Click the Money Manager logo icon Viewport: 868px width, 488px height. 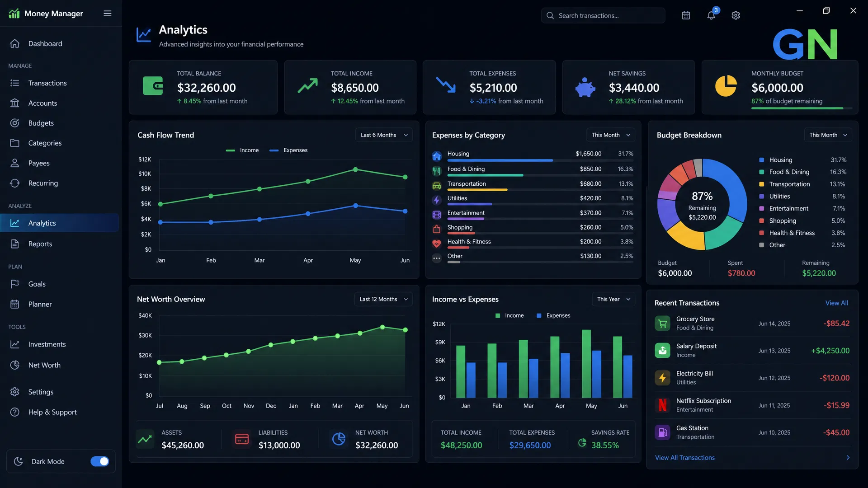(14, 14)
